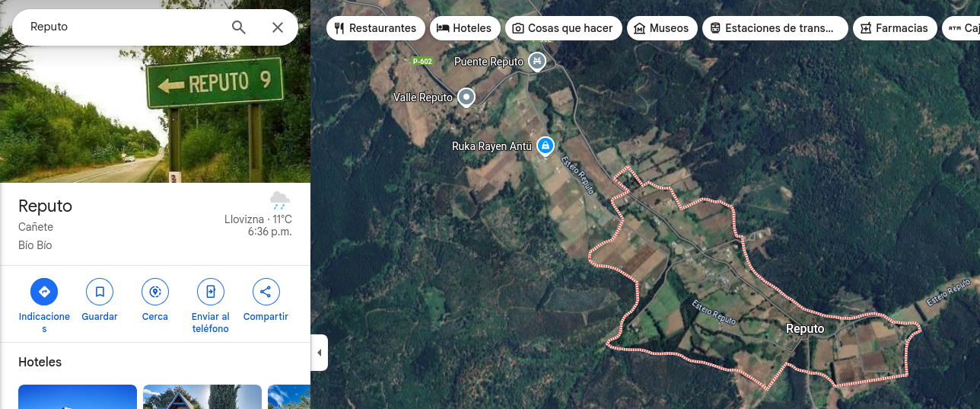Choose the Museos filter chip

662,28
